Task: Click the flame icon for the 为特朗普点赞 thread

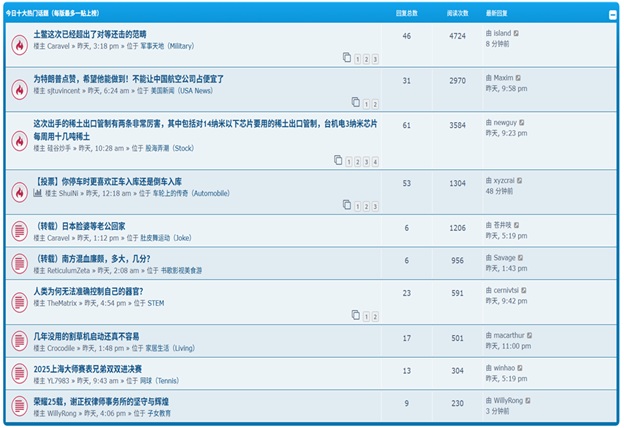Action: (19, 89)
